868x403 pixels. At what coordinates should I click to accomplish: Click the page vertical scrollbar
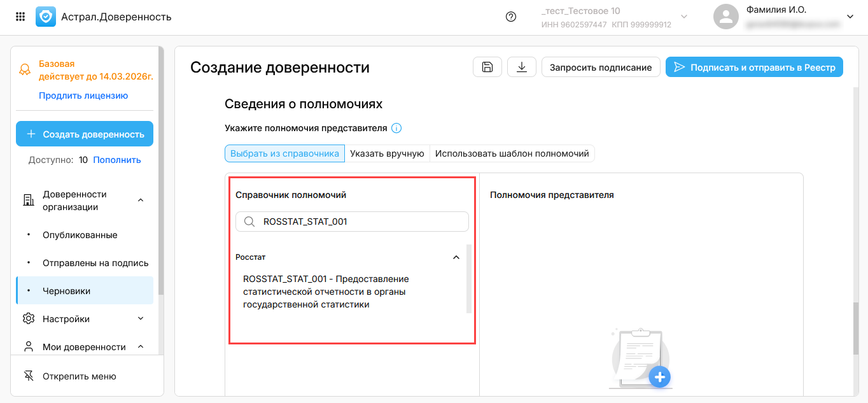[x=856, y=328]
